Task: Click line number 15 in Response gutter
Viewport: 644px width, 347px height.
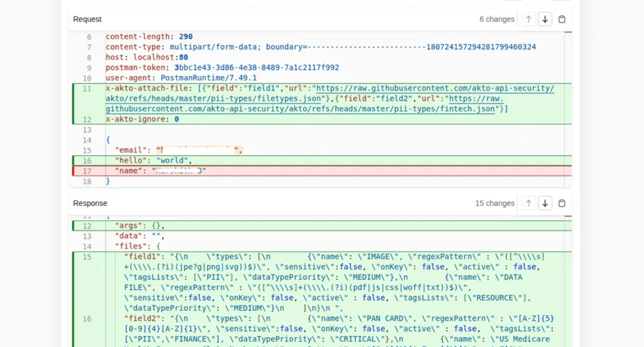Action: tap(87, 257)
